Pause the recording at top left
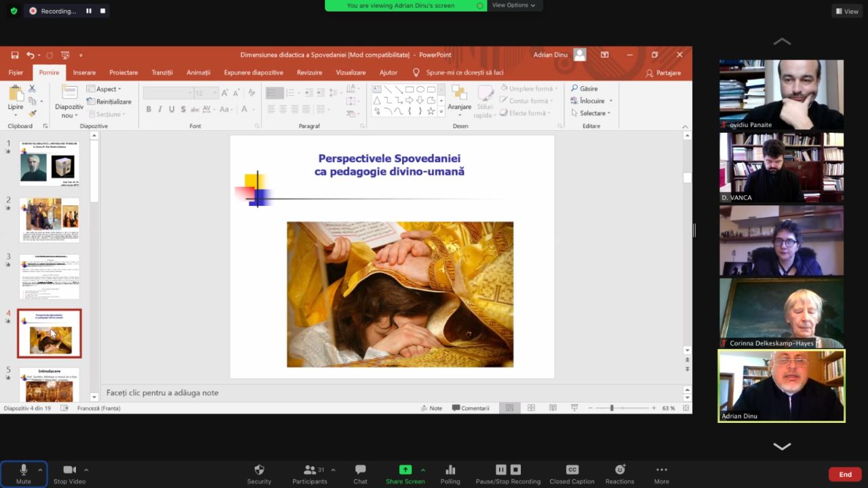This screenshot has width=868, height=488. pos(88,11)
